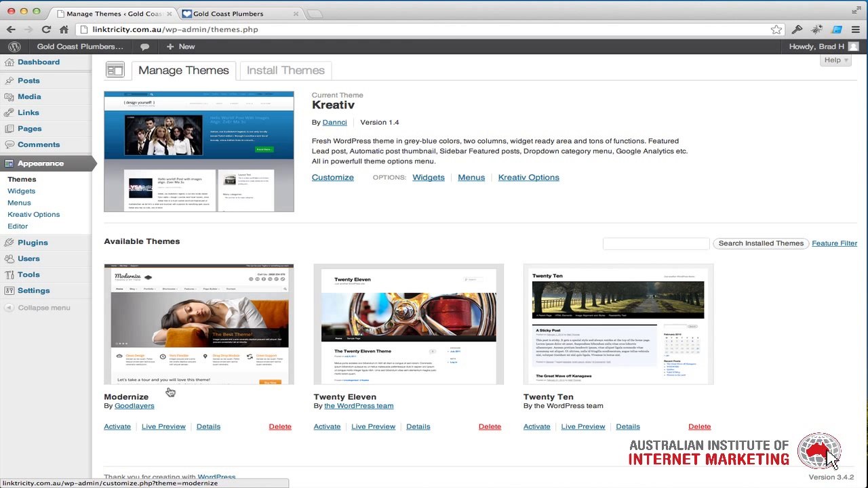
Task: Reload the page with the refresh icon
Action: click(46, 29)
